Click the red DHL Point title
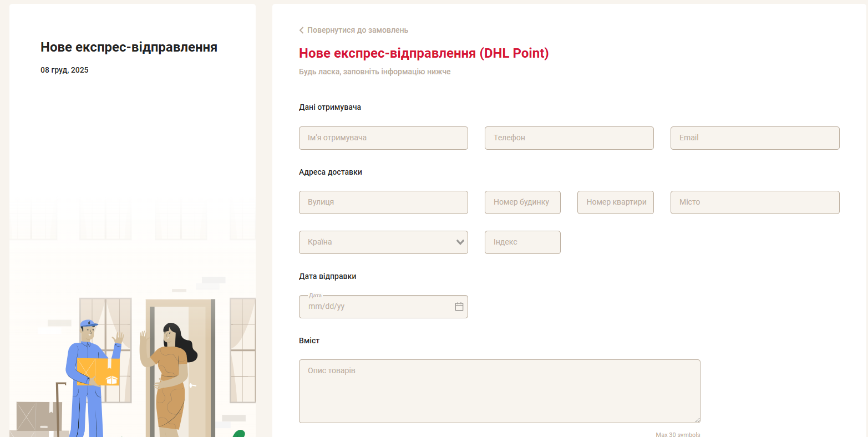The width and height of the screenshot is (868, 437). point(424,53)
